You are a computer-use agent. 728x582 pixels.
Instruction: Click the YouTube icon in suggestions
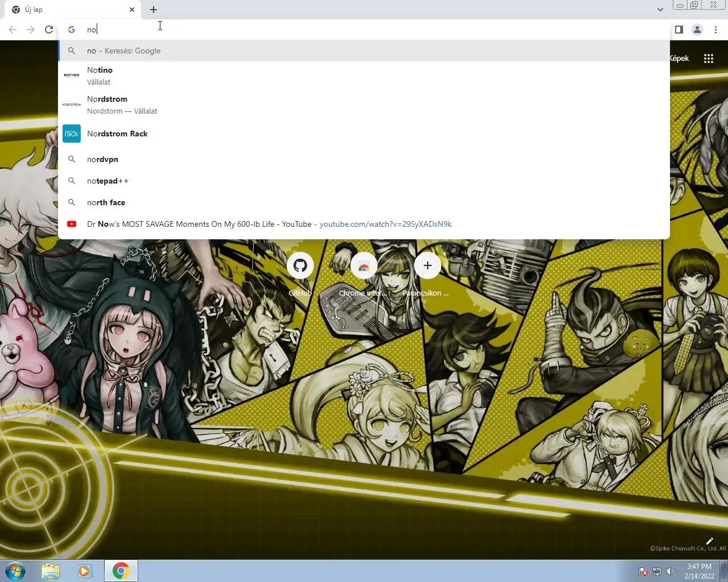(x=72, y=224)
